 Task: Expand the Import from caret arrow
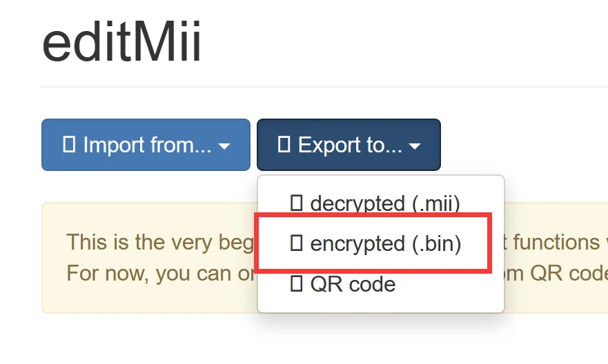pos(224,146)
